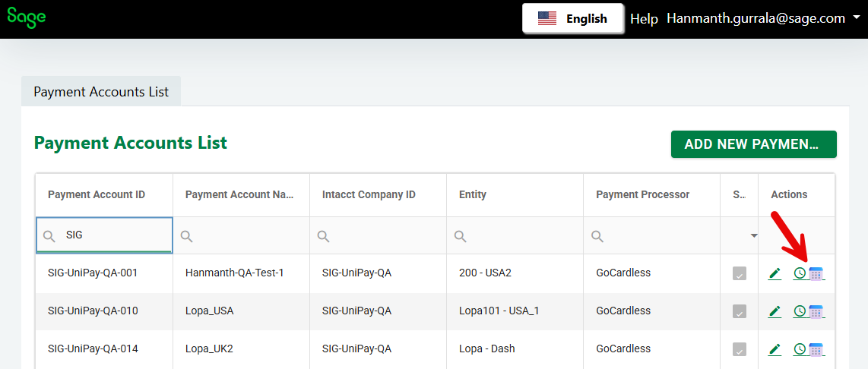Click search icon in Intacct Company ID filter
This screenshot has width=868, height=369.
pos(323,236)
